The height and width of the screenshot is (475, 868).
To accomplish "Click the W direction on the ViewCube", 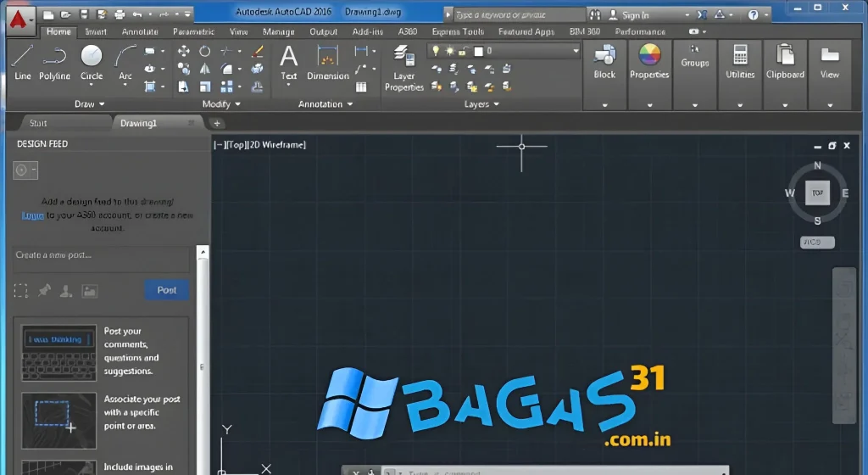I will pyautogui.click(x=790, y=193).
